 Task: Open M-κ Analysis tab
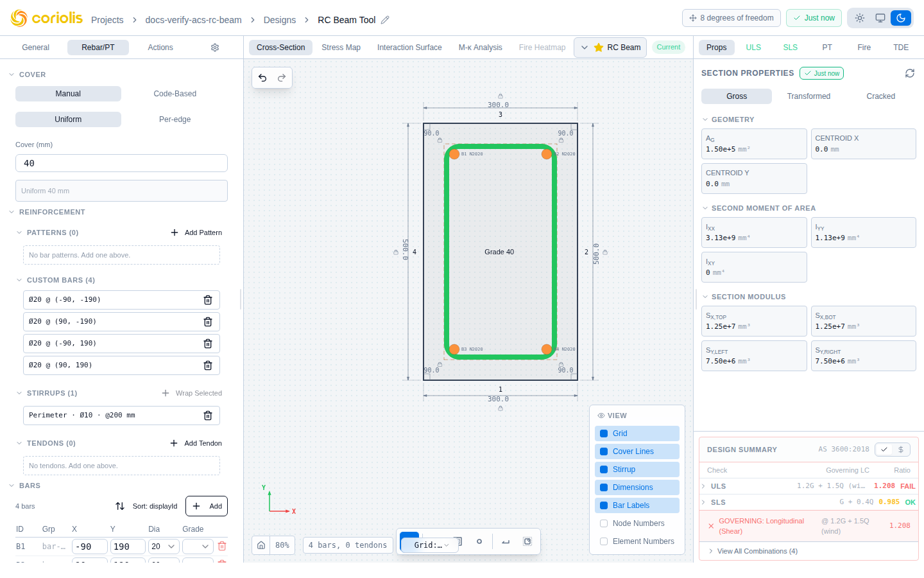tap(480, 48)
